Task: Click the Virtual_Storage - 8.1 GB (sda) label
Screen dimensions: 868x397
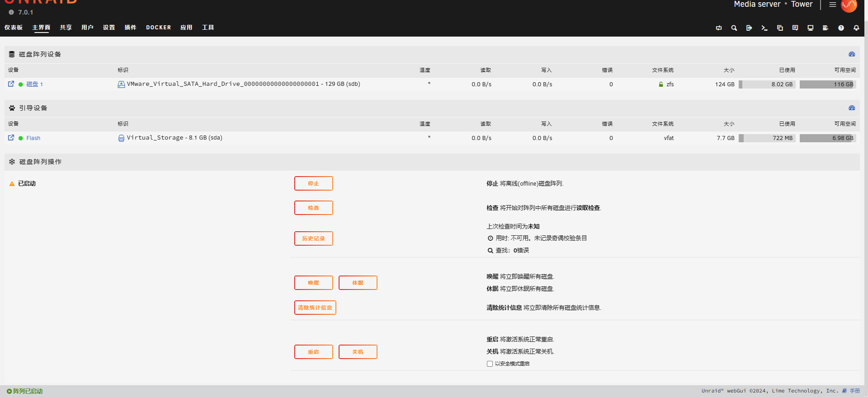Action: coord(175,138)
